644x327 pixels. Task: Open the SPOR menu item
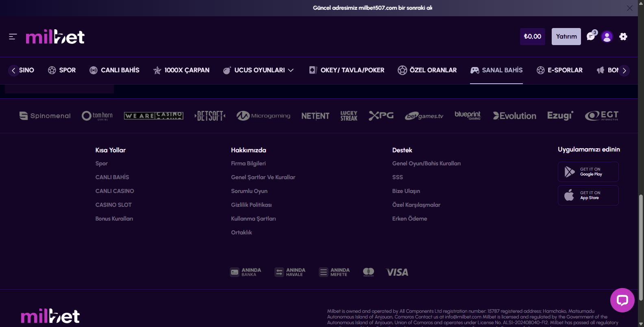point(62,70)
